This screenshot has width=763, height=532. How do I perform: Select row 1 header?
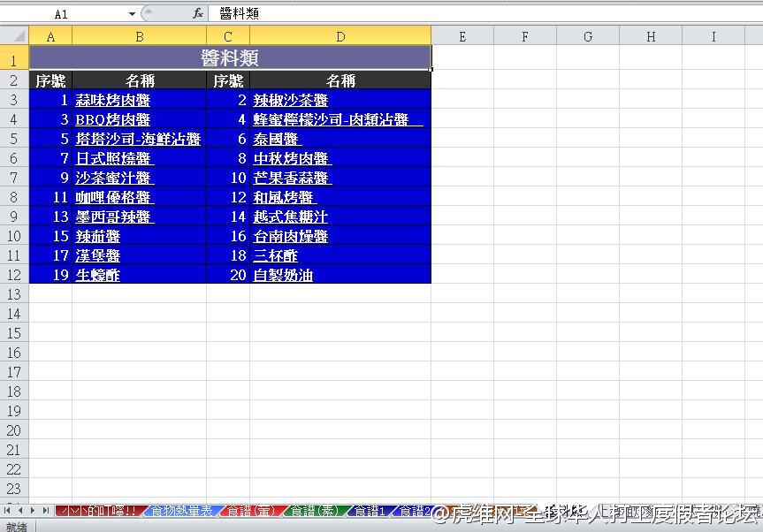coord(14,59)
